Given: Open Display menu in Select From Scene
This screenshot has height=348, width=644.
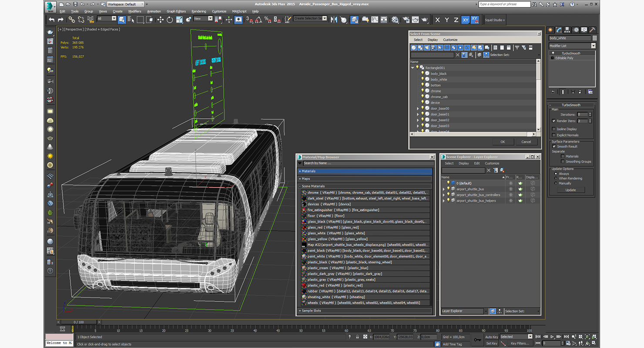Looking at the screenshot, I should point(433,40).
